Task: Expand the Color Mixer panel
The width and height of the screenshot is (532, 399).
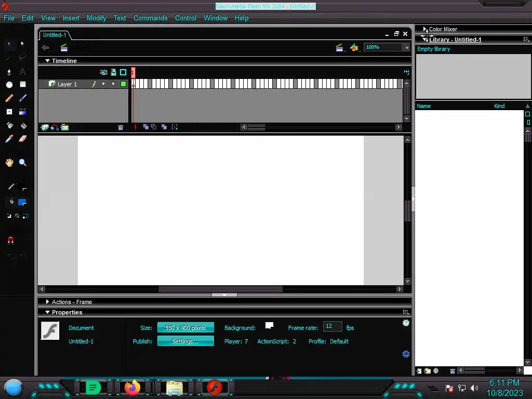Action: click(x=425, y=29)
